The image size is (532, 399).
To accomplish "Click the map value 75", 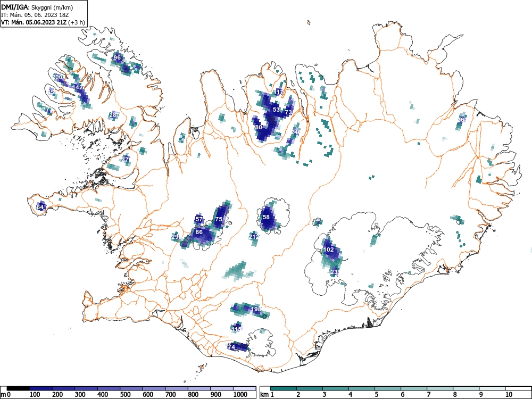I will [x=219, y=219].
